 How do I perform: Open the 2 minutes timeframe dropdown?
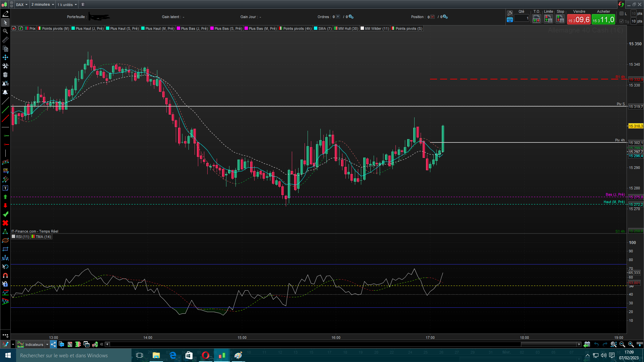(43, 4)
